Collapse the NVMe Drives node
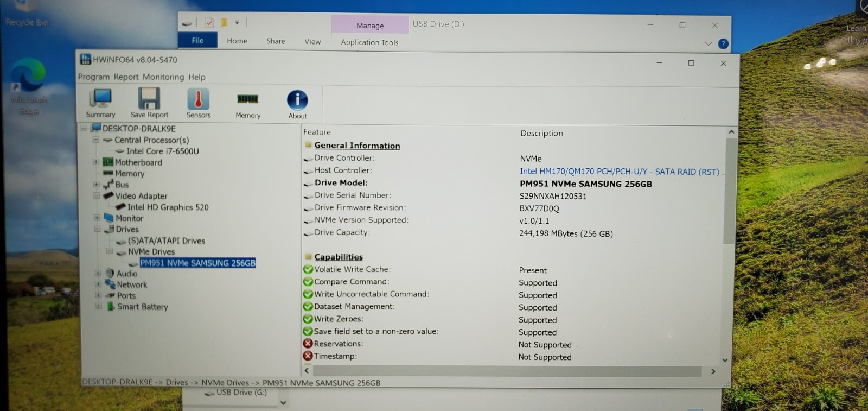 click(110, 251)
